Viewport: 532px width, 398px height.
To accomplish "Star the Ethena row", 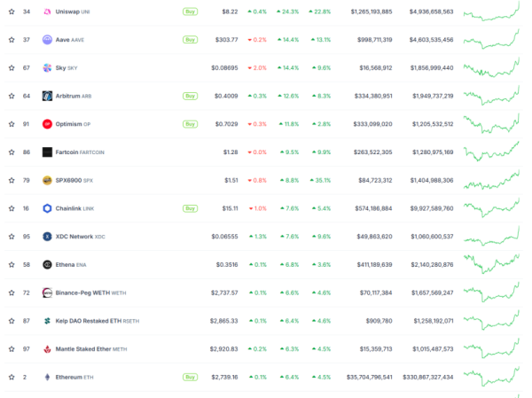I will pos(12,265).
